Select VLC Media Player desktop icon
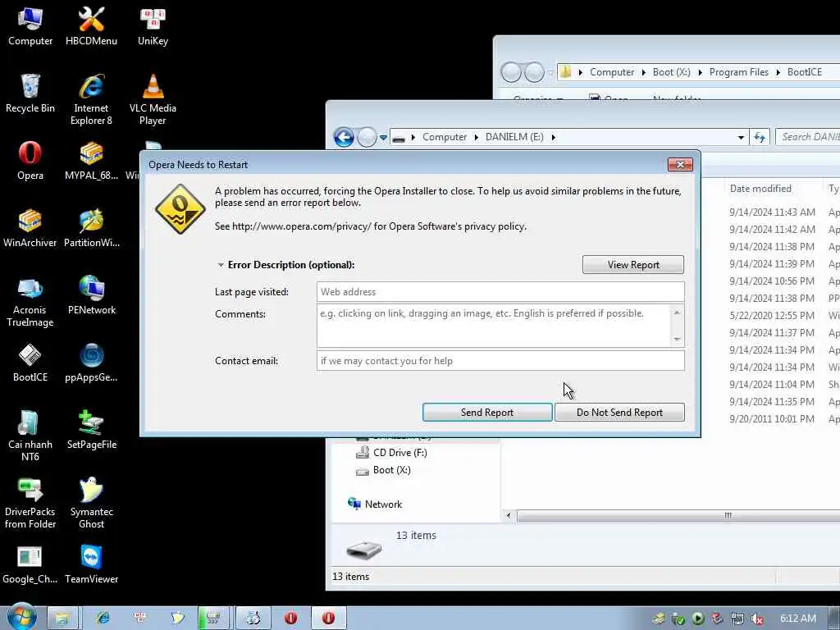The width and height of the screenshot is (840, 630). [153, 100]
